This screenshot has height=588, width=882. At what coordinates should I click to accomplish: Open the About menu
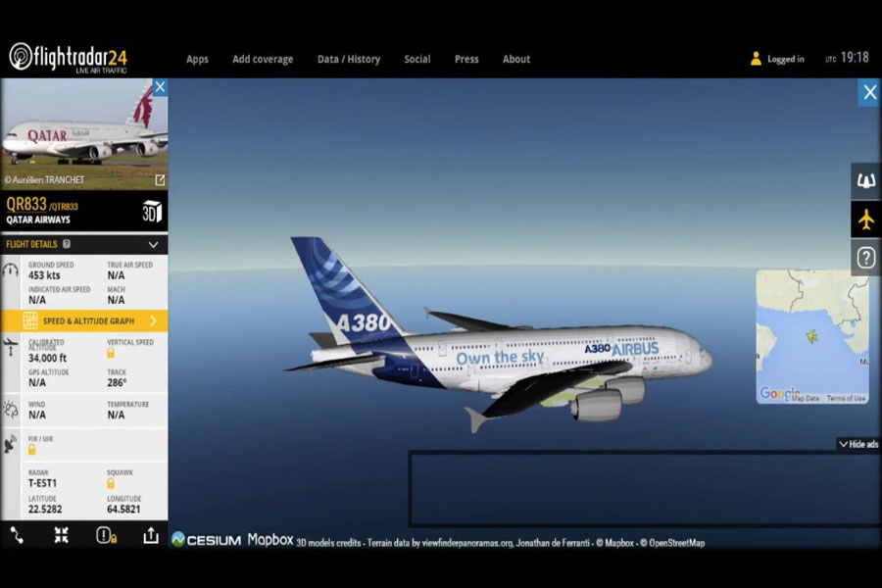[516, 59]
